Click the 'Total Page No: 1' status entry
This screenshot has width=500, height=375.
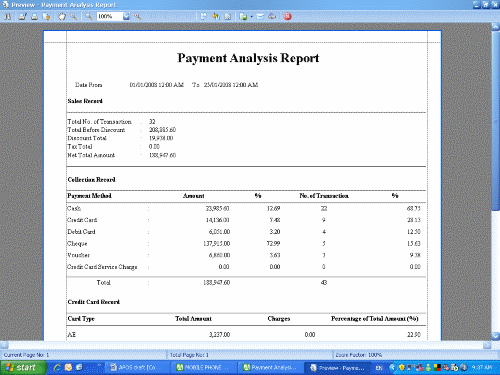189,355
